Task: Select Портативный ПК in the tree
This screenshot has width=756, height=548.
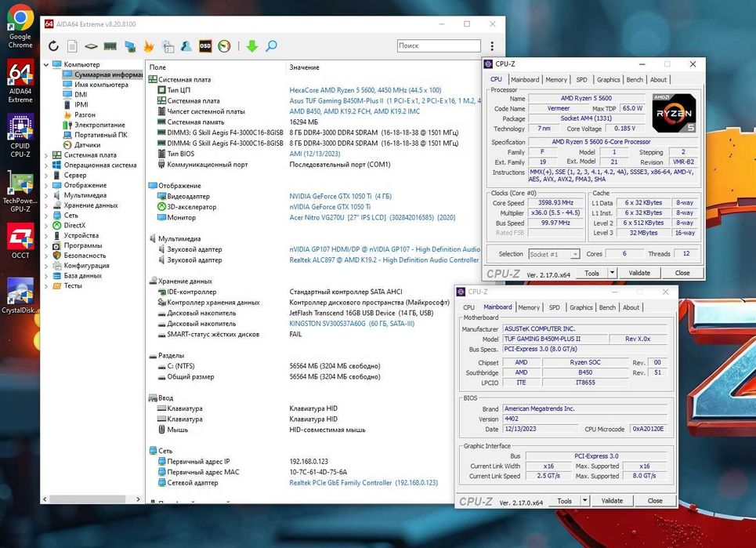Action: click(x=101, y=135)
